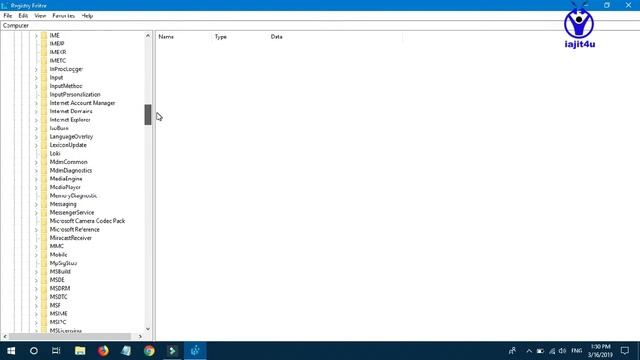This screenshot has width=640, height=360.
Task: Select the Loki folder icon
Action: pyautogui.click(x=44, y=153)
